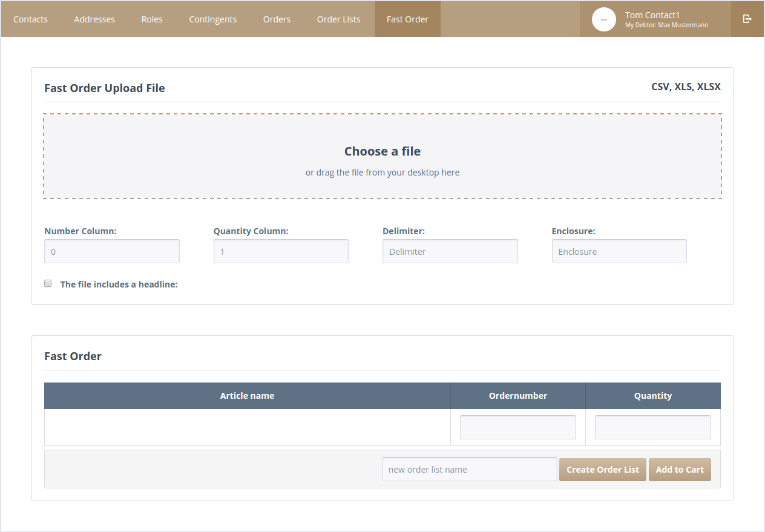
Task: Click into the Enclosure text field
Action: (619, 251)
